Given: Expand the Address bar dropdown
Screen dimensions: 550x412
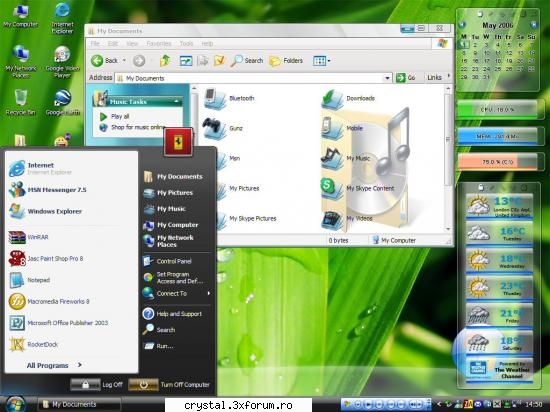Looking at the screenshot, I should (x=387, y=78).
